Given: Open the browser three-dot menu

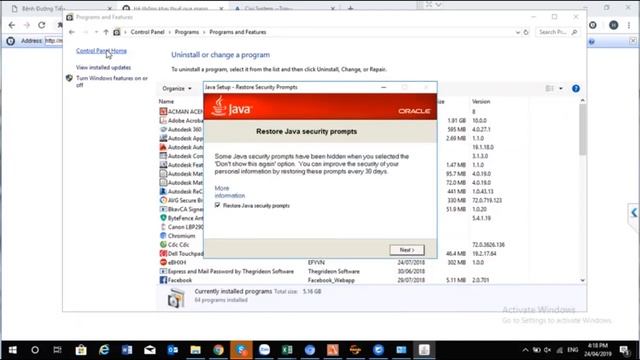Looking at the screenshot, I should coord(629,25).
